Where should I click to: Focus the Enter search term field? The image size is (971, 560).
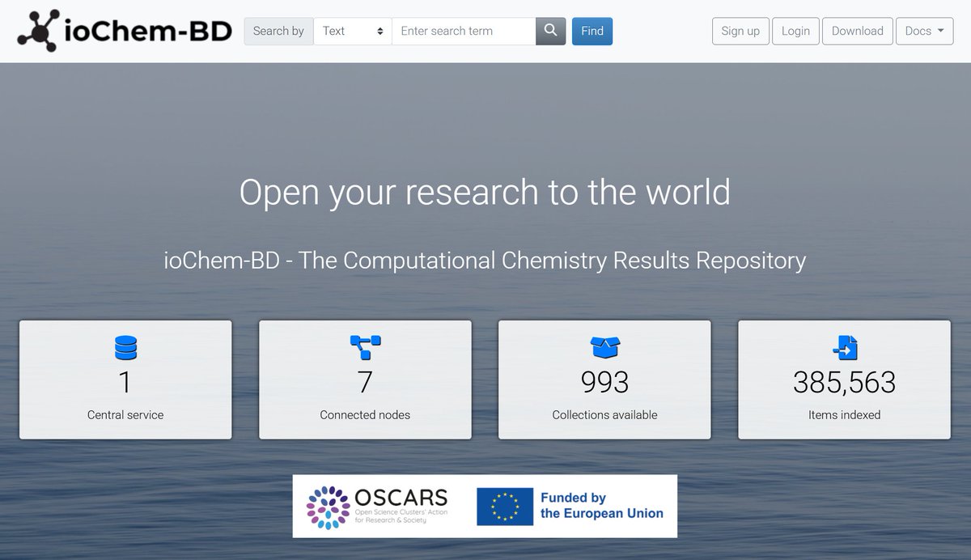coord(464,31)
